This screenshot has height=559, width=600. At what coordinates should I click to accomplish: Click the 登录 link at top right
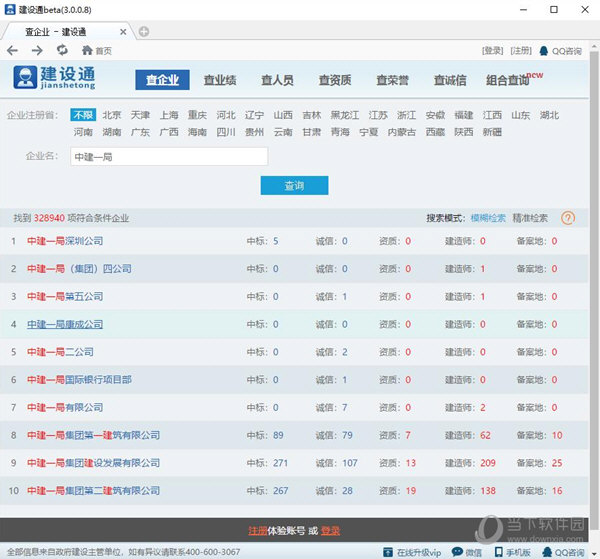click(x=492, y=51)
